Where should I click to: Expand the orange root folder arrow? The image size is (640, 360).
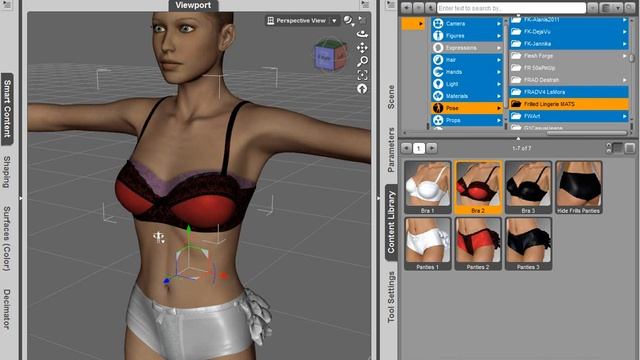click(x=420, y=24)
